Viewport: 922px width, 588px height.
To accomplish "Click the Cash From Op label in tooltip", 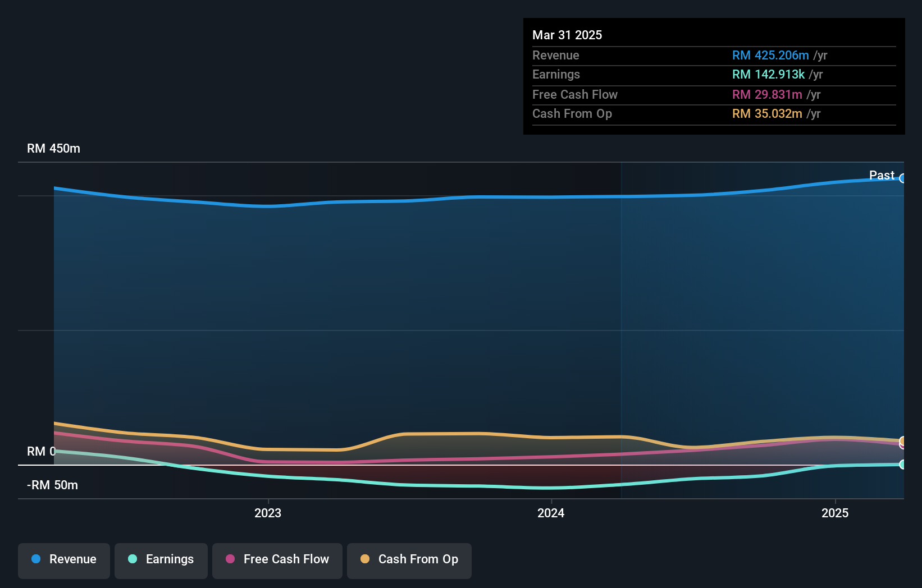I will pos(572,113).
